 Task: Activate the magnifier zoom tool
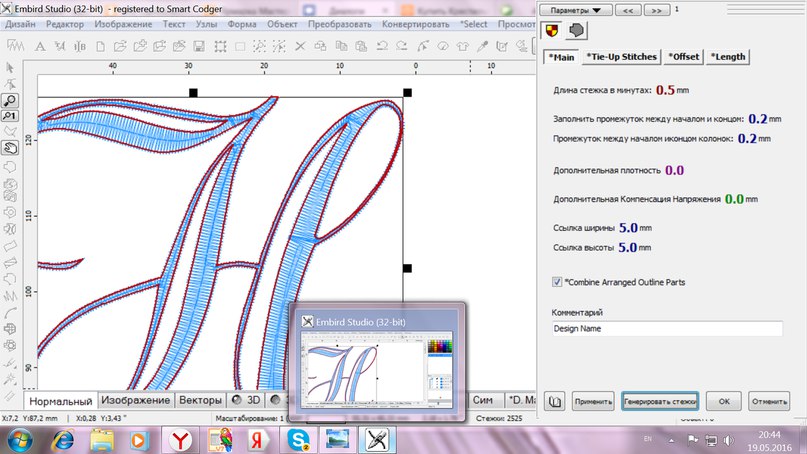(x=10, y=101)
